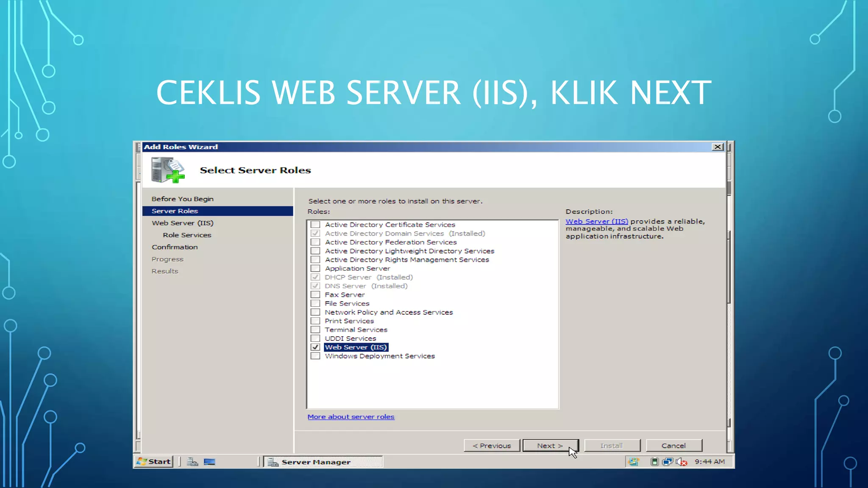The width and height of the screenshot is (868, 488).
Task: Select the Windows Deployment Services label
Action: click(380, 356)
